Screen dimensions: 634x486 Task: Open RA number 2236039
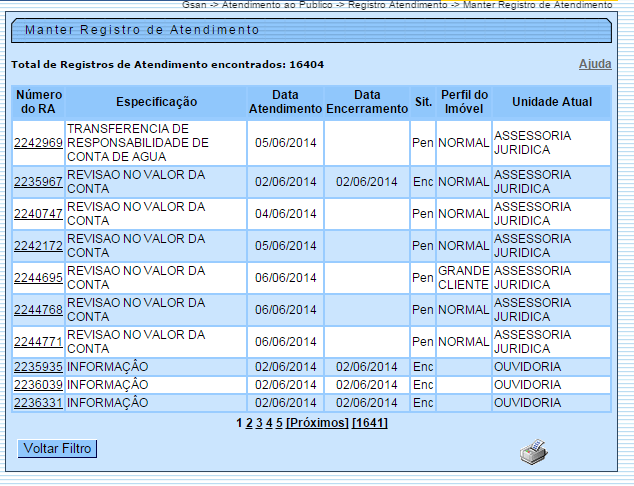click(x=38, y=385)
